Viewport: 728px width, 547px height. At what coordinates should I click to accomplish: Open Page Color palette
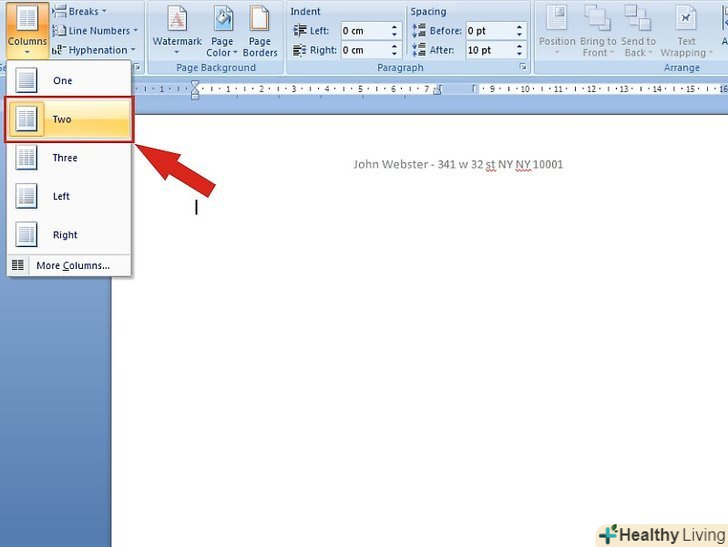[222, 31]
